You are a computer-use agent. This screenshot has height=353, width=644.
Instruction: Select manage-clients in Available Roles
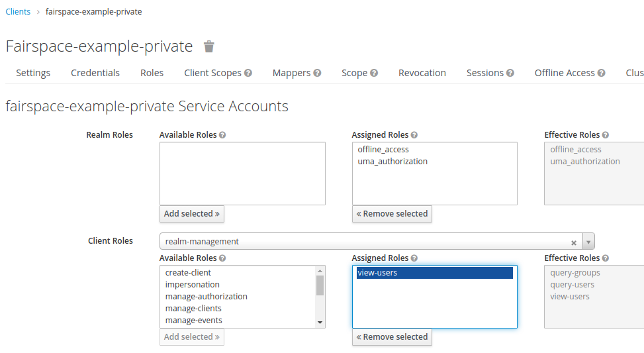click(x=193, y=309)
